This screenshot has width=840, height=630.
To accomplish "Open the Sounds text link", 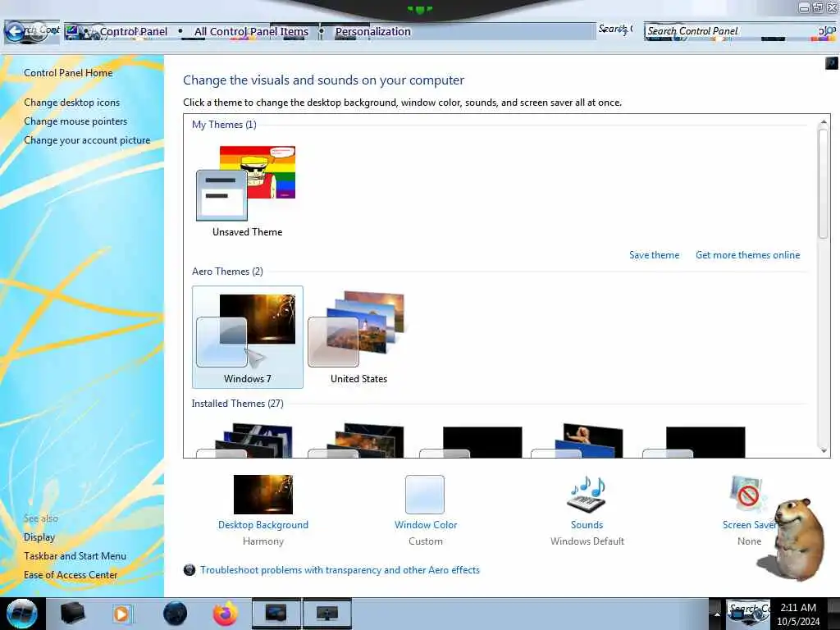I will pyautogui.click(x=587, y=525).
